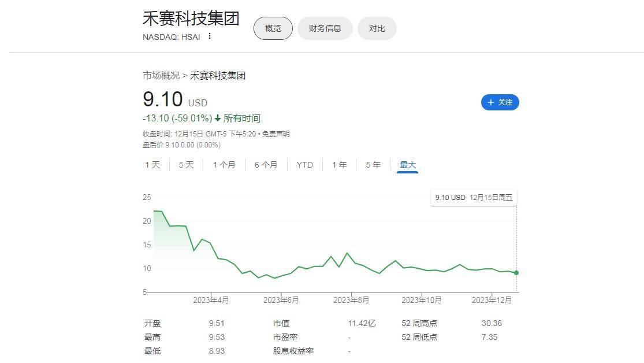Image resolution: width=644 pixels, height=363 pixels.
Task: Open the 对比 compare tab
Action: 377,28
